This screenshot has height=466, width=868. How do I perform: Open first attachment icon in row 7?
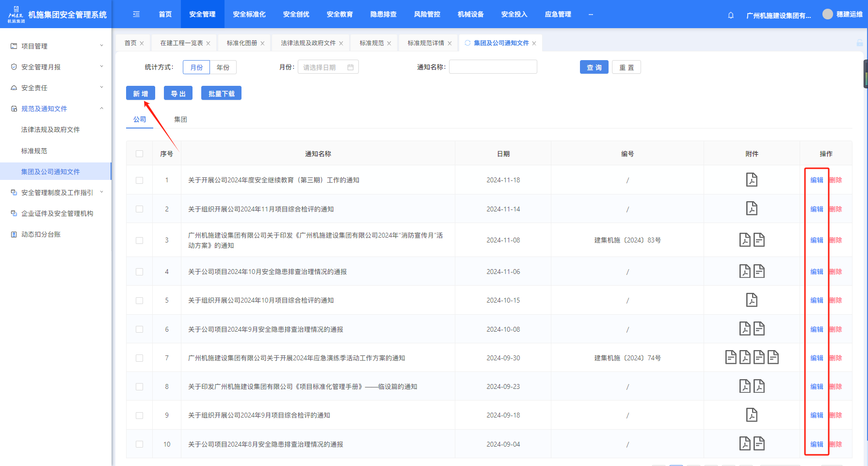pyautogui.click(x=730, y=358)
